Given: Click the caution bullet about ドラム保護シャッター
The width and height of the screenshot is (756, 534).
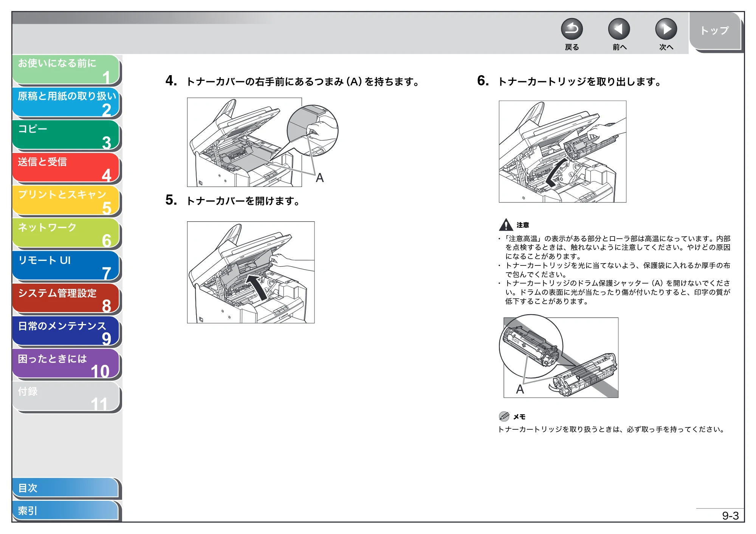Looking at the screenshot, I should (x=615, y=292).
